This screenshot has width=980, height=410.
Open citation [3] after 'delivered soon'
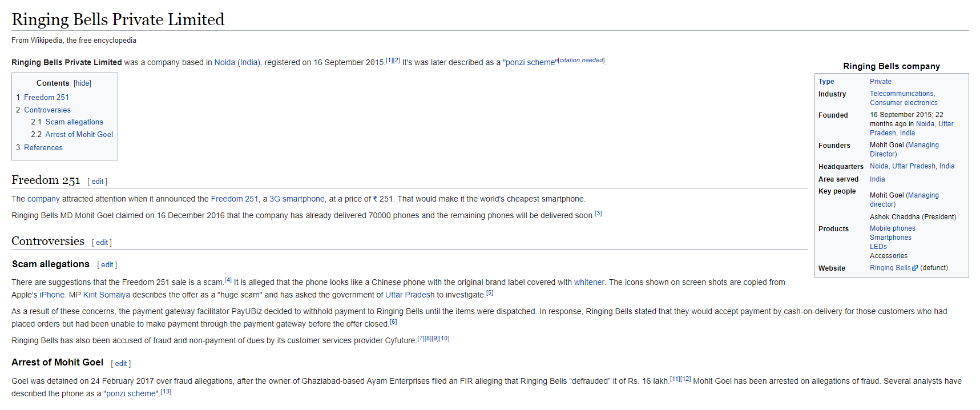pos(598,214)
